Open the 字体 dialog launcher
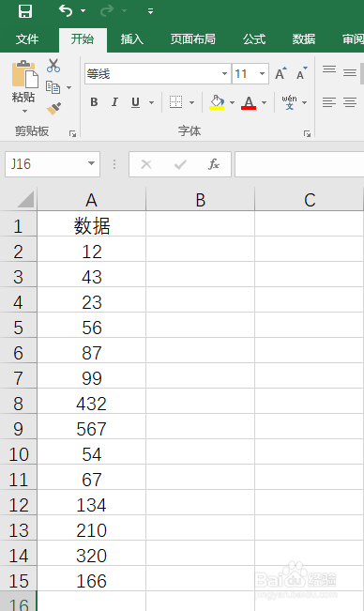Viewport: 364px width, 611px height. (x=307, y=133)
